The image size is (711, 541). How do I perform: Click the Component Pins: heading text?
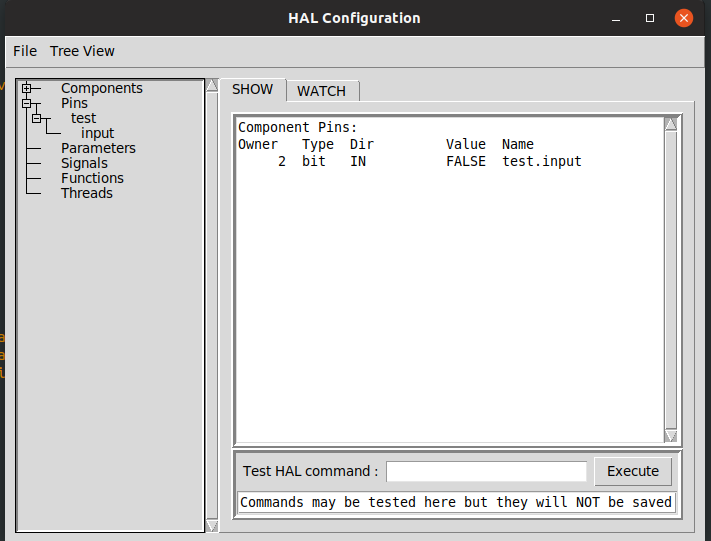coord(297,127)
